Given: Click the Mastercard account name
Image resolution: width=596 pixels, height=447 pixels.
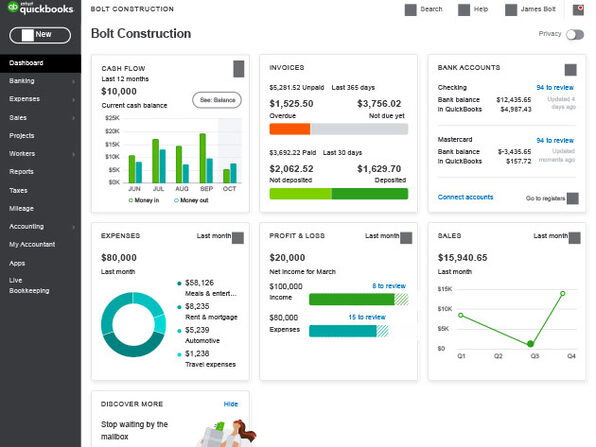Looking at the screenshot, I should click(455, 139).
